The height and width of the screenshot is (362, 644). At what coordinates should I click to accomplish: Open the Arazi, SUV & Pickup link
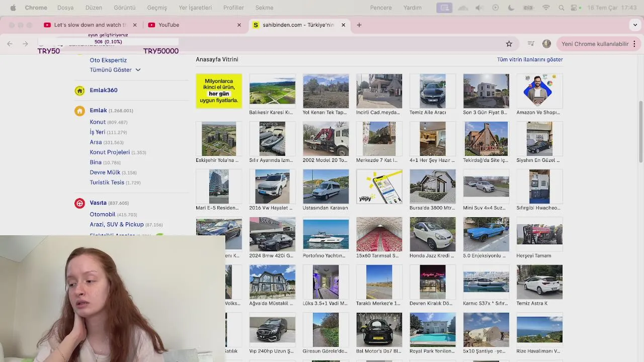(x=117, y=224)
